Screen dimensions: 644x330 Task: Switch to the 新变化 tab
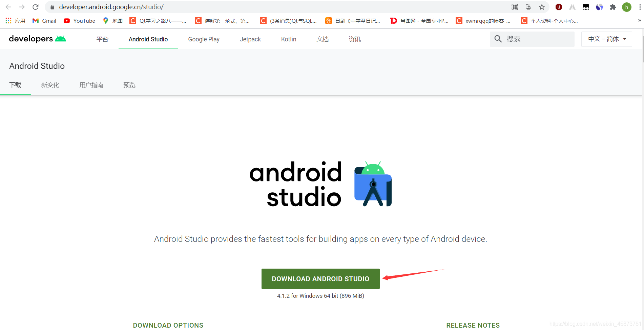[50, 85]
